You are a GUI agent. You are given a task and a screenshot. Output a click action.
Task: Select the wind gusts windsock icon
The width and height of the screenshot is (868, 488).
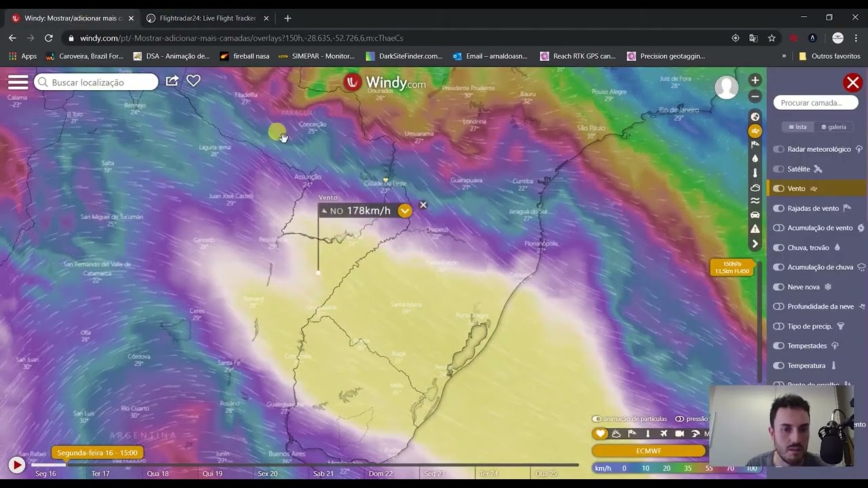755,145
